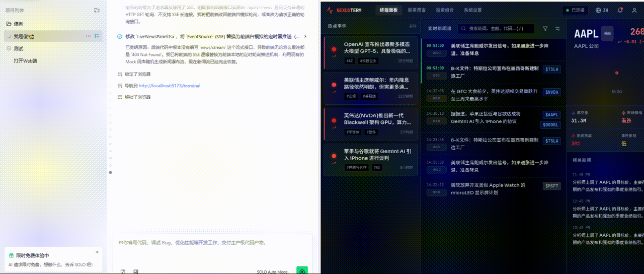Click the #半导体 tag
The image size is (644, 274).
pyautogui.click(x=353, y=132)
